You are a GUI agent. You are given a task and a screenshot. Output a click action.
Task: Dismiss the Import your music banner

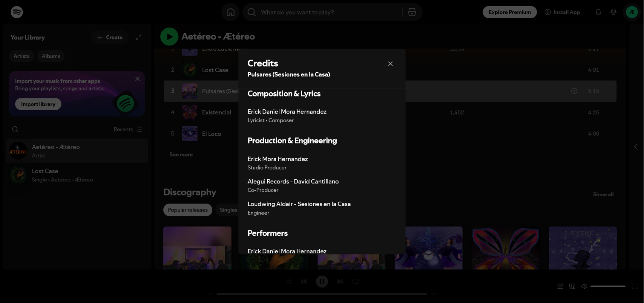pos(137,79)
